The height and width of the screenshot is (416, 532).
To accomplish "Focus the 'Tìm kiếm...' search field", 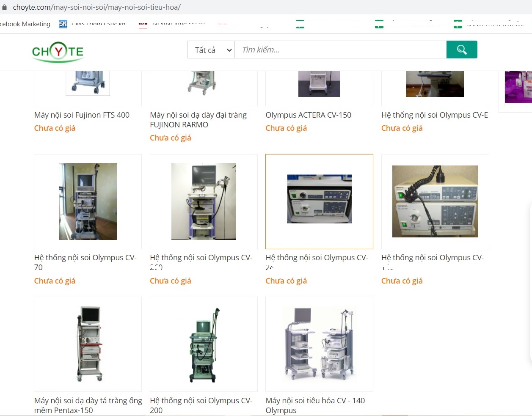I will coord(340,50).
